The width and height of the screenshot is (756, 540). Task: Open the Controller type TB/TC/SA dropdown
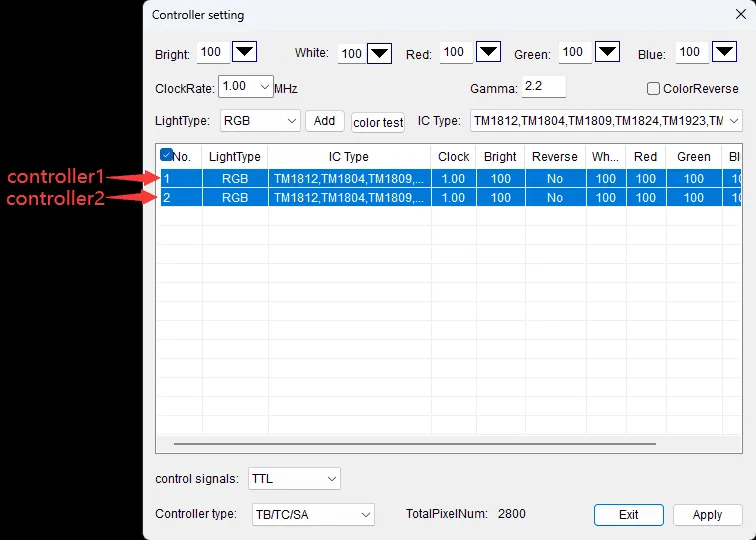(x=365, y=515)
